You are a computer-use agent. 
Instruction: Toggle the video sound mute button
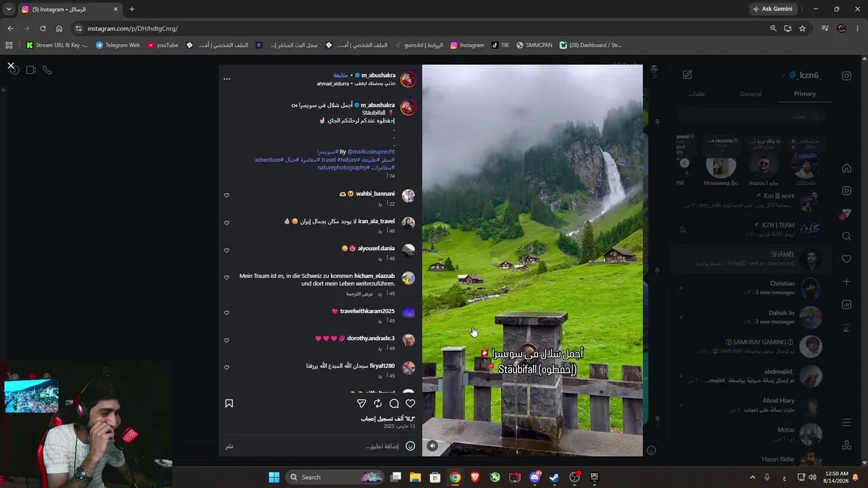pos(433,445)
